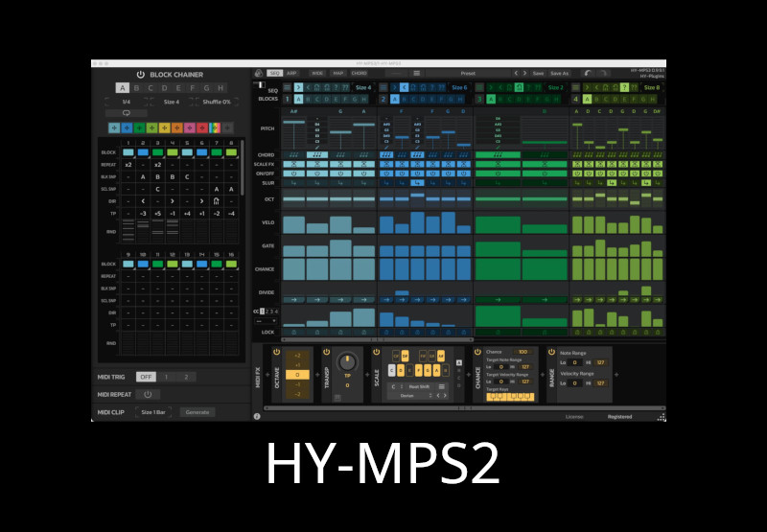Click the left-arrow direction cell in chainer column 2
767x532 pixels.
coord(143,201)
